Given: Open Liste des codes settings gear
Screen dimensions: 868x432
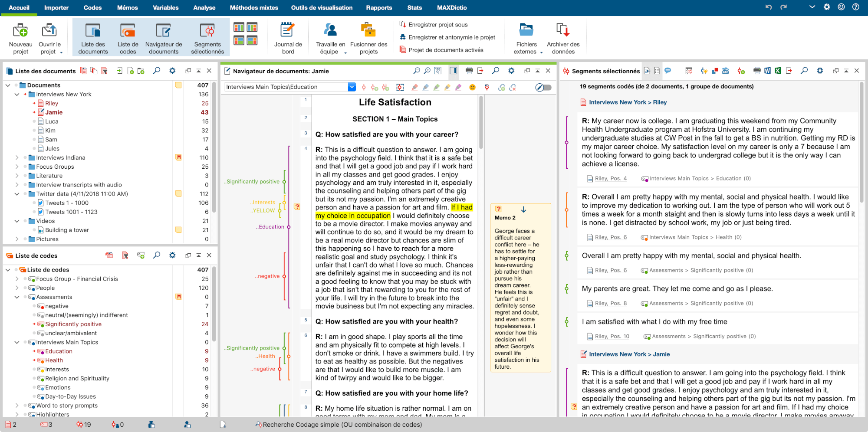Looking at the screenshot, I should 172,255.
